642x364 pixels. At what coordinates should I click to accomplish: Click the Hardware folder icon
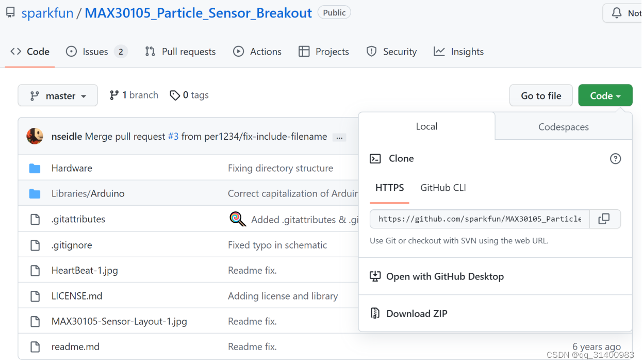[x=35, y=168]
